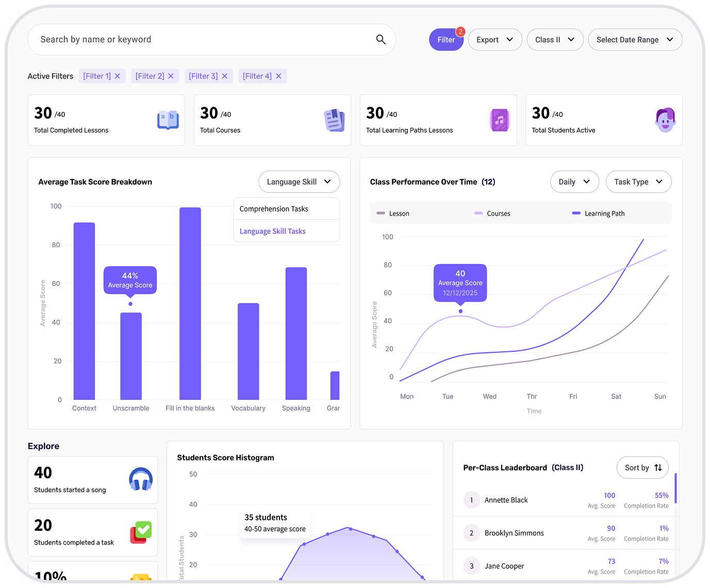Choose Comprehension Tasks from the open menu

pyautogui.click(x=274, y=209)
